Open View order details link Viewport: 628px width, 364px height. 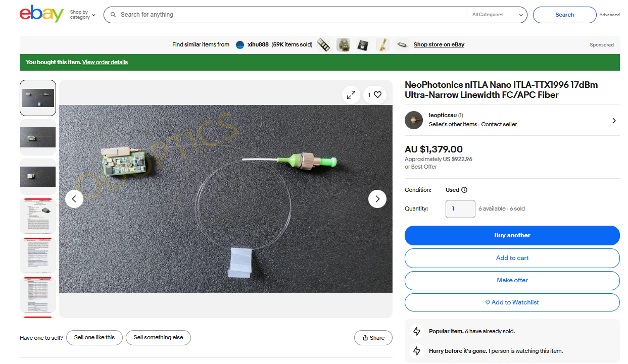click(x=105, y=63)
